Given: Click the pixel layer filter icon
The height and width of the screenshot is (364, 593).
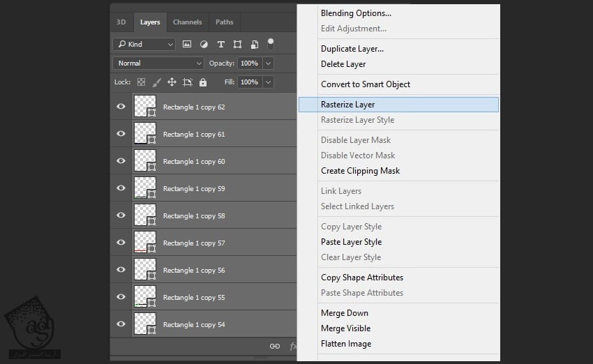Looking at the screenshot, I should [x=187, y=44].
